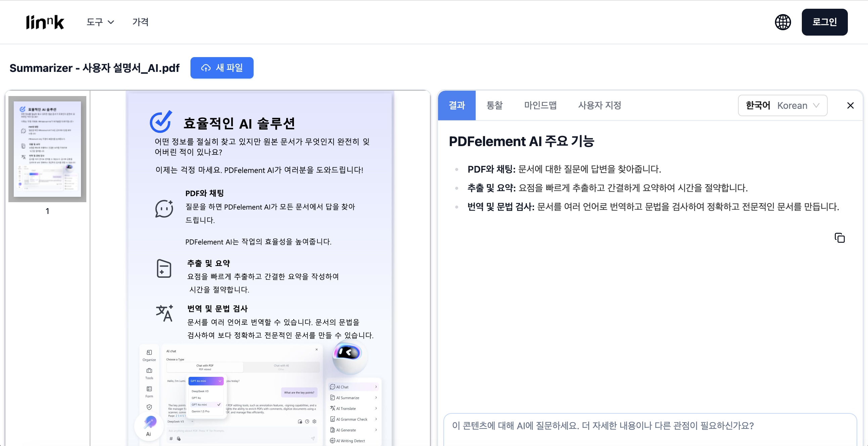Click the 새 파일 upload button
Viewport: 868px width, 446px height.
222,68
